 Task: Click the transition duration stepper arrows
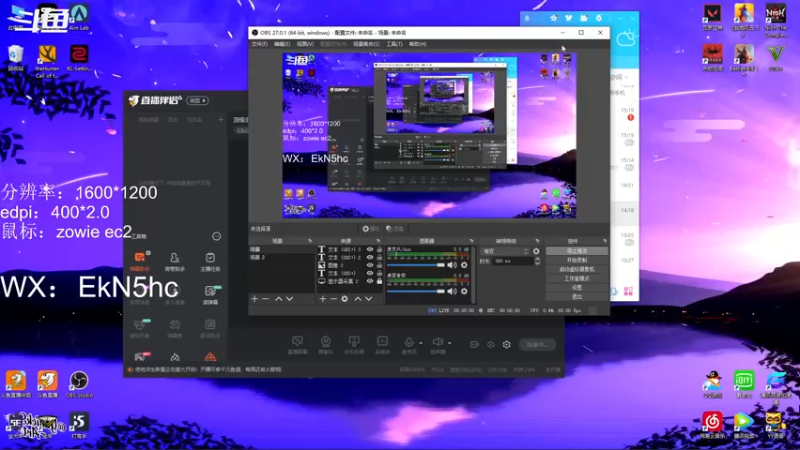[537, 261]
